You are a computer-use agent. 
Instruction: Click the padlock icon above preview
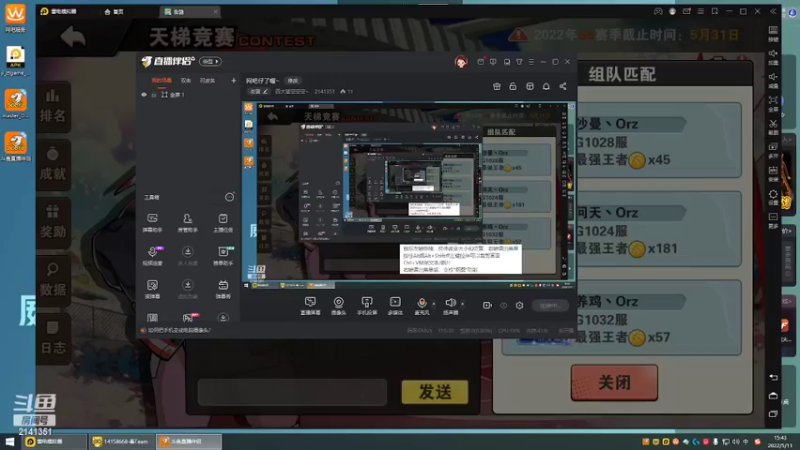(513, 86)
